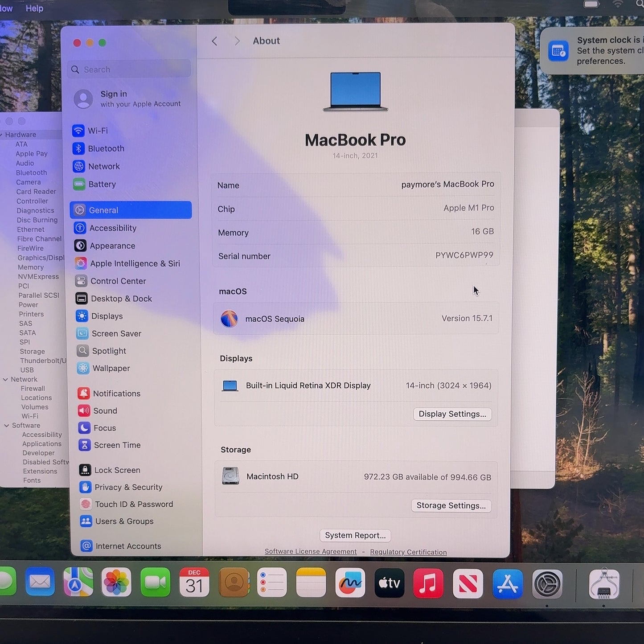Click the Display Settings button
Image resolution: width=644 pixels, height=644 pixels.
click(x=452, y=414)
